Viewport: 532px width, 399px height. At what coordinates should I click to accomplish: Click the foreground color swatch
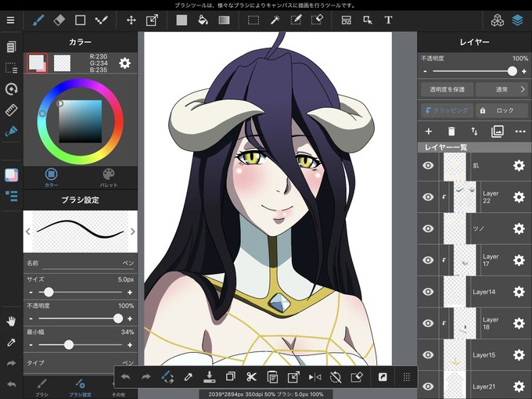coord(38,63)
